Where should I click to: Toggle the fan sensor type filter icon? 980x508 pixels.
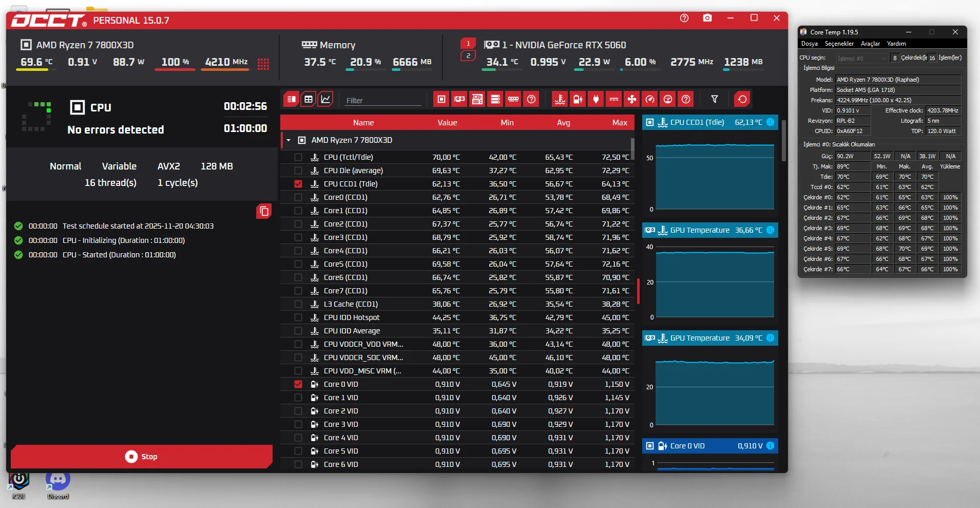click(x=632, y=99)
